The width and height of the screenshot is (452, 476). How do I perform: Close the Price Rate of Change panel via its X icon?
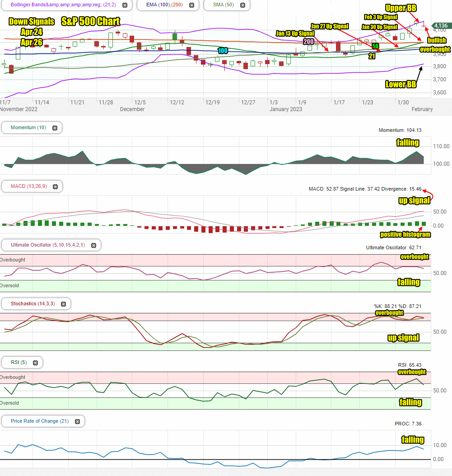77,421
